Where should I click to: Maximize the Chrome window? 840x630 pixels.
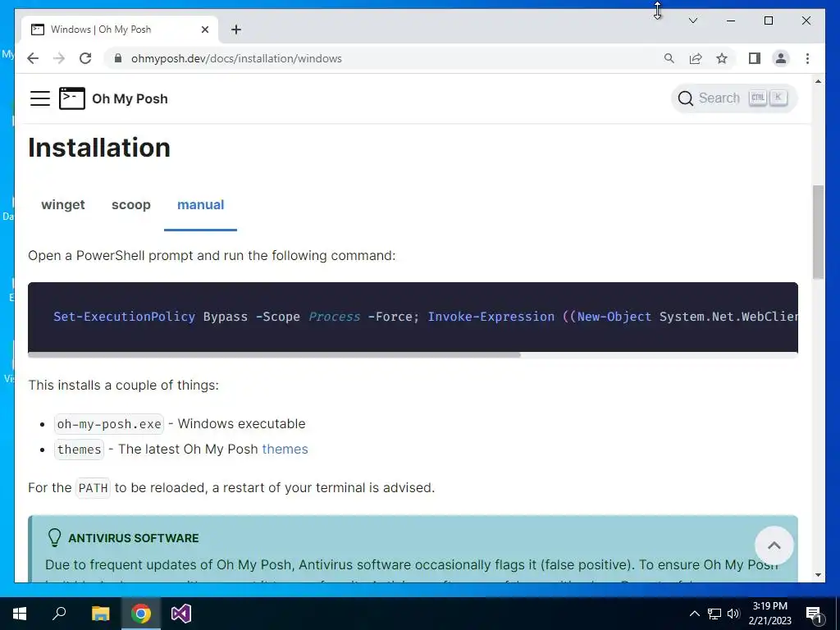[768, 21]
